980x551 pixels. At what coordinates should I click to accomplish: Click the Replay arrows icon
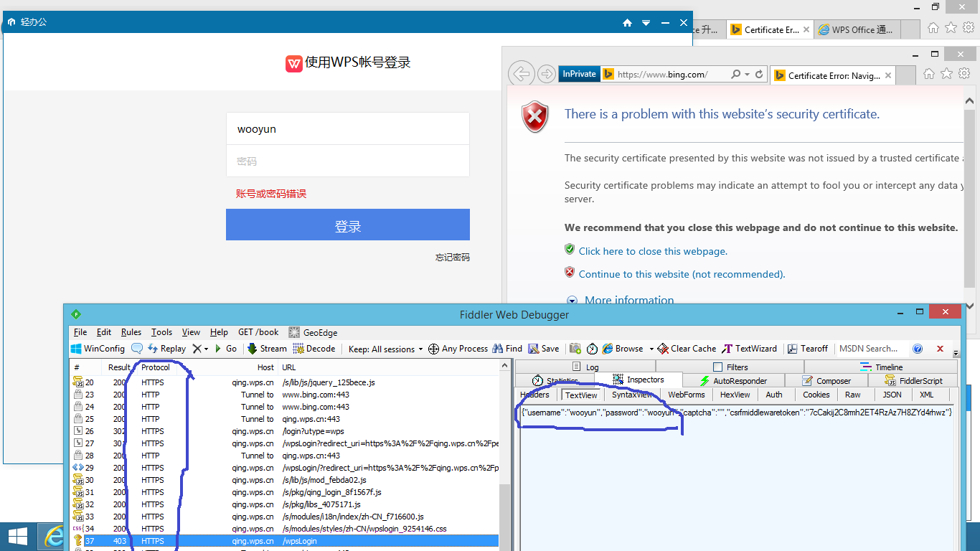tap(152, 349)
